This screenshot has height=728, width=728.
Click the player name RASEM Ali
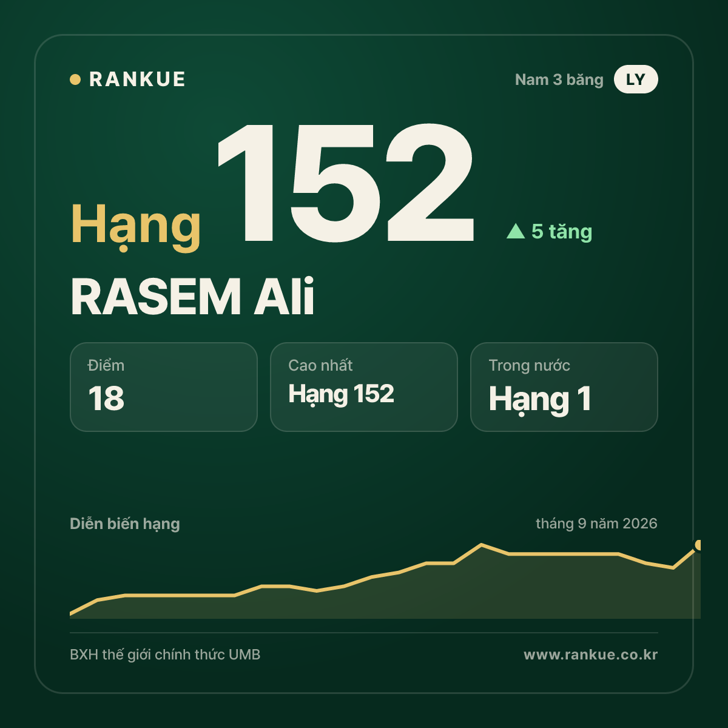click(x=193, y=297)
